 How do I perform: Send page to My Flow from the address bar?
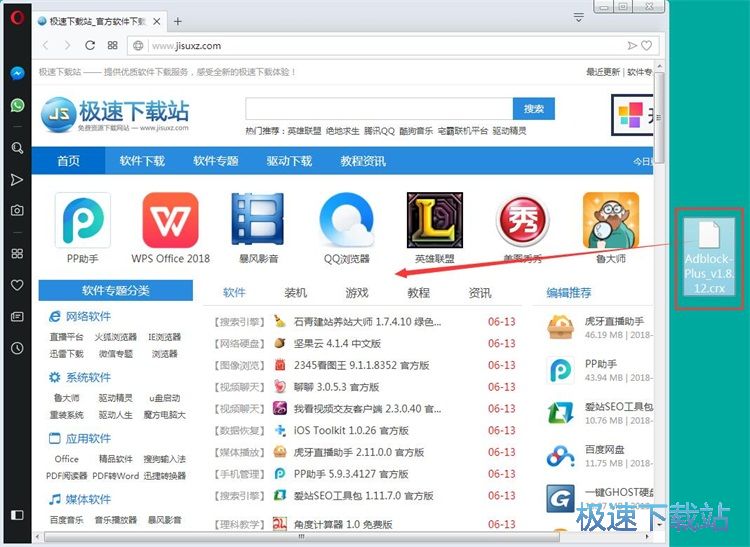point(632,45)
